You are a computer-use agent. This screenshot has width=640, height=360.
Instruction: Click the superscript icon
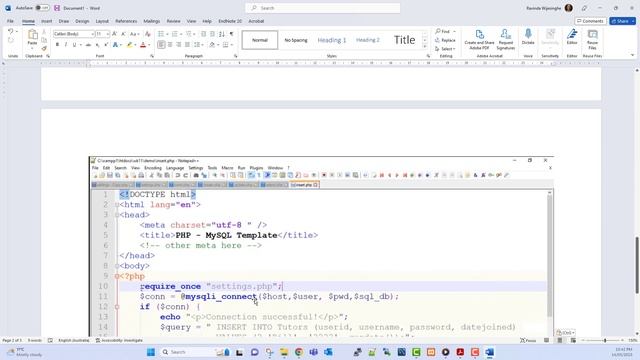pyautogui.click(x=106, y=45)
